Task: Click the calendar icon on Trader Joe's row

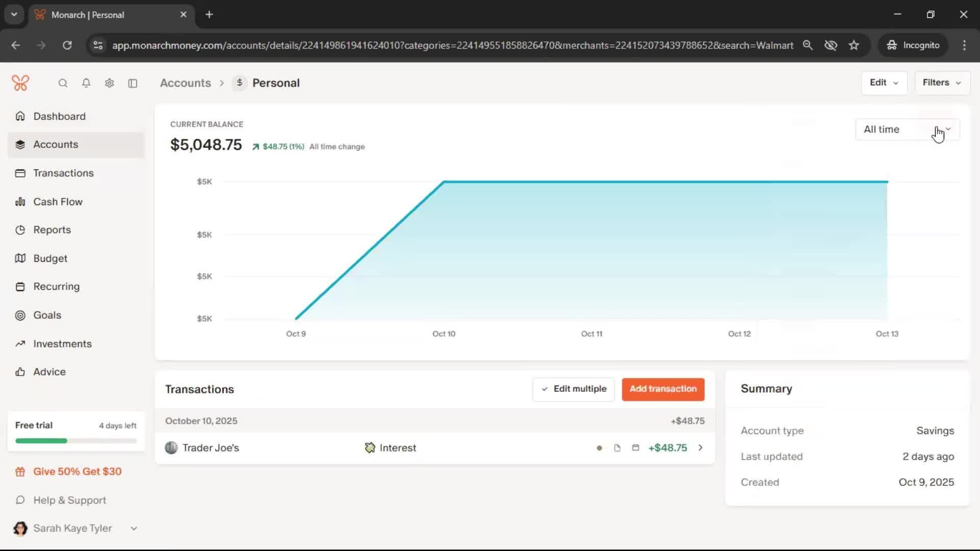Action: (x=635, y=448)
